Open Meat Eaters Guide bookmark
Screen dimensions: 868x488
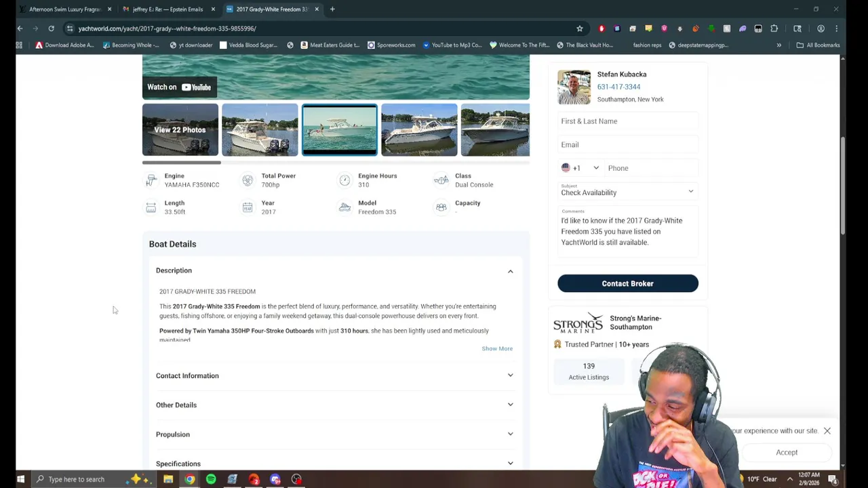tap(329, 45)
